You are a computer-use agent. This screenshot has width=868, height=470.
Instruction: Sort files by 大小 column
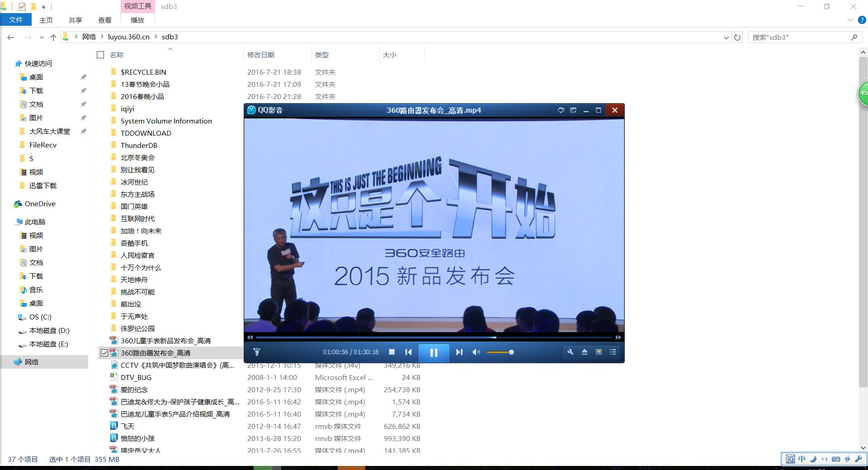[390, 55]
